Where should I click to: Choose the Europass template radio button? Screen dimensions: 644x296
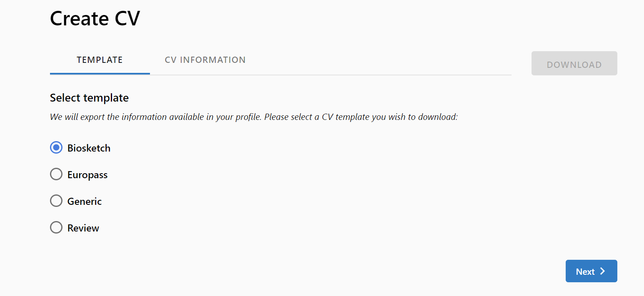tap(56, 174)
